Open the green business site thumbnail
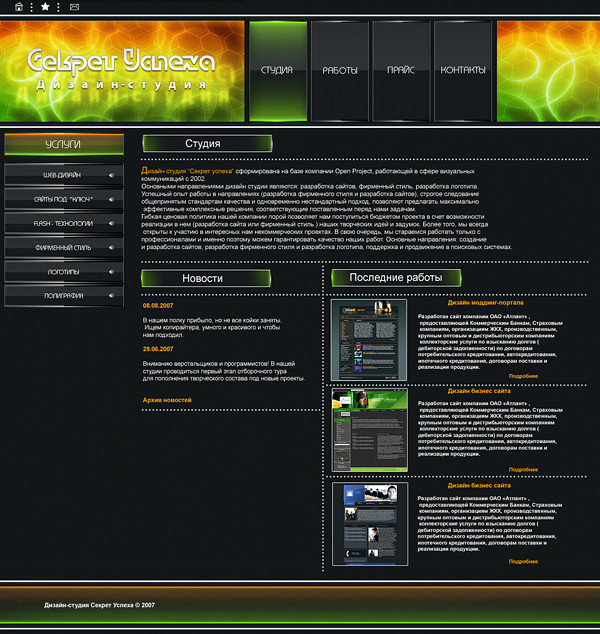Viewport: 600px width, 634px height. point(370,430)
